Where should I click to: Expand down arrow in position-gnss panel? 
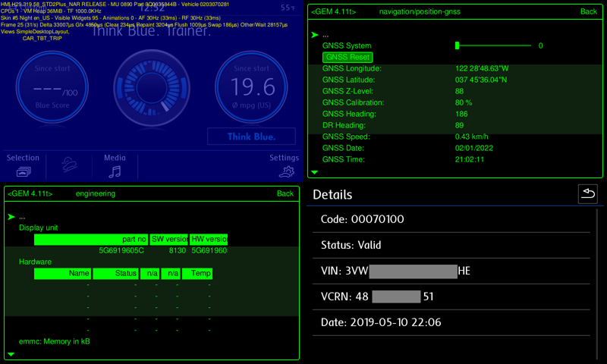pos(314,172)
